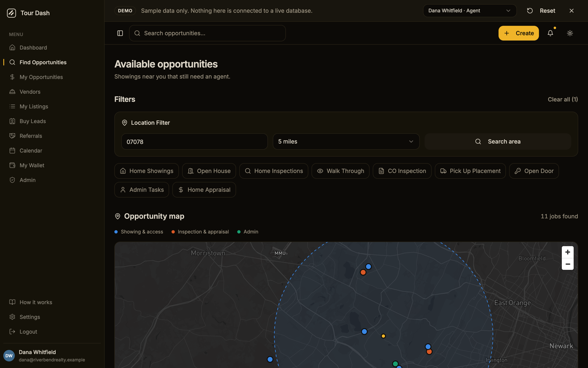Image resolution: width=588 pixels, height=368 pixels.
Task: Zoom in on the opportunity map
Action: (567, 252)
